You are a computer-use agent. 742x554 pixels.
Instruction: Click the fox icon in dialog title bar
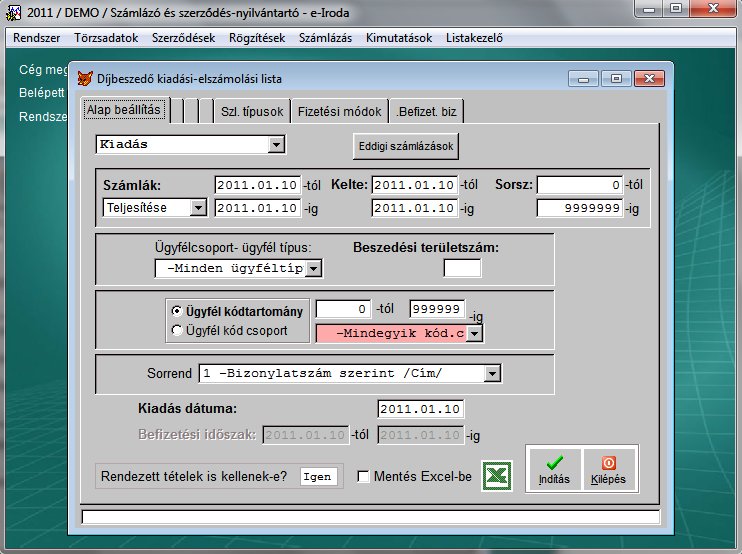pos(85,77)
